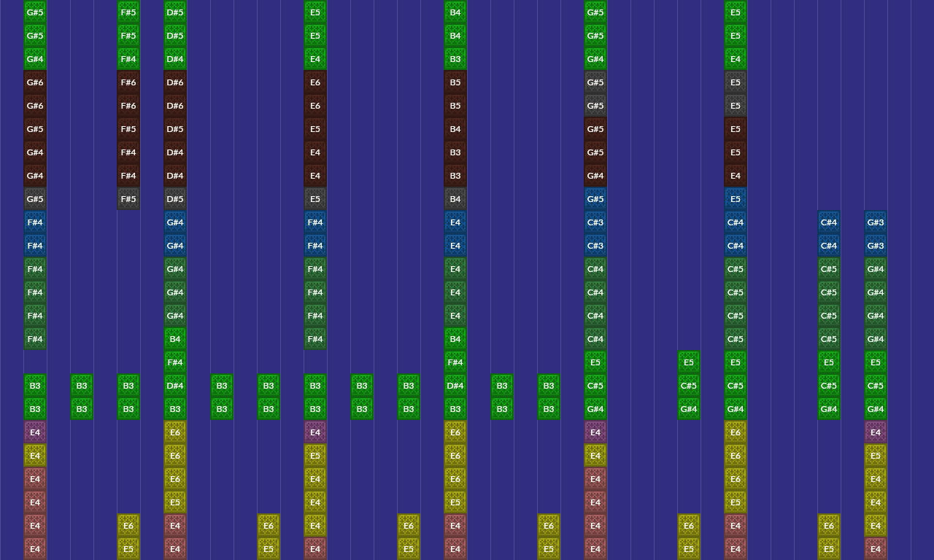Select the blue C#4 note block
Viewport: 934px width, 560px height.
(x=735, y=222)
